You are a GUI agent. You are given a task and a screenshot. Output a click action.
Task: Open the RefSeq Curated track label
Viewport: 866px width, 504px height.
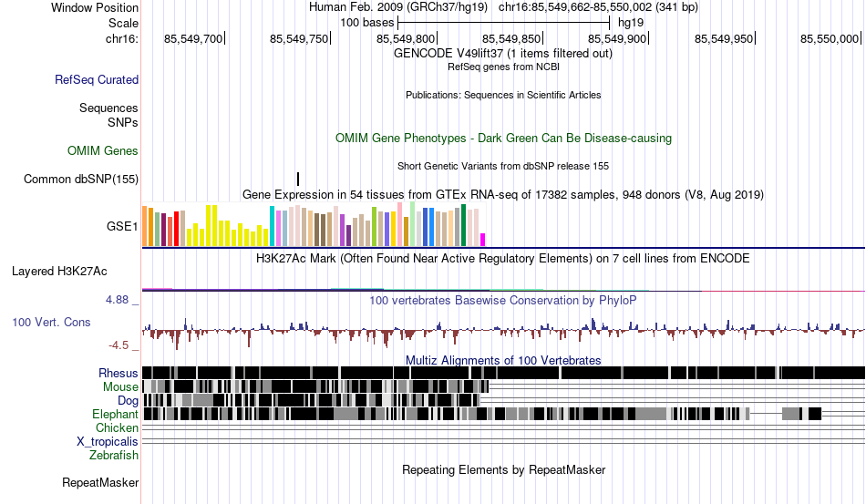[x=97, y=79]
